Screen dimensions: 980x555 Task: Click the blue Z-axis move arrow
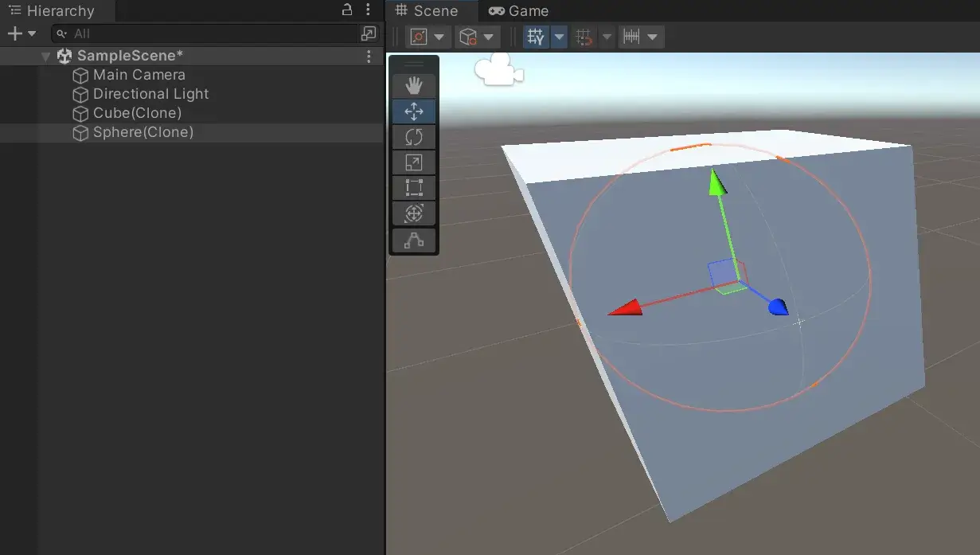click(x=778, y=307)
